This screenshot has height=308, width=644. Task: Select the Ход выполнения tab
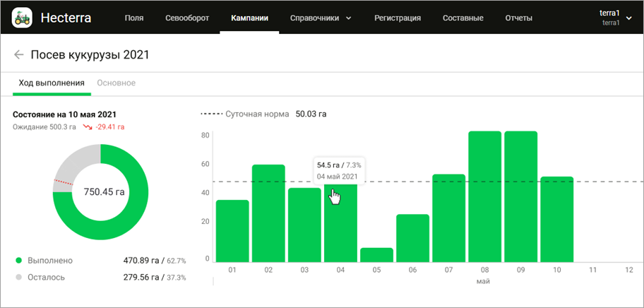52,83
